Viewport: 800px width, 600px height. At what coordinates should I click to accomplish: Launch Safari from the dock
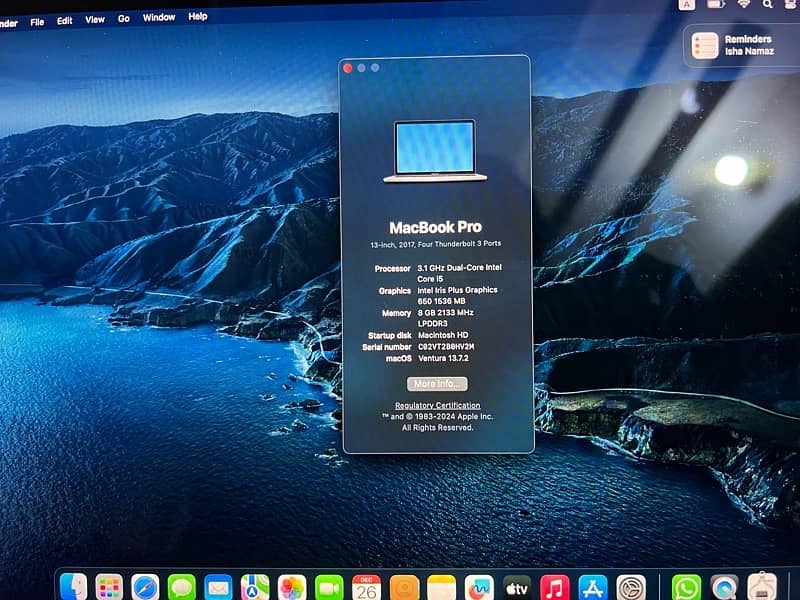(x=145, y=587)
